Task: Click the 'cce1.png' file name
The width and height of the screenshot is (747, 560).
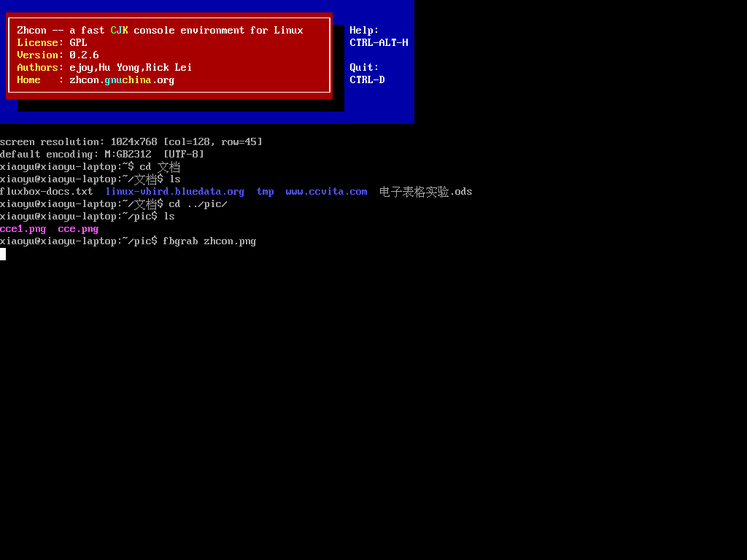Action: (x=23, y=229)
